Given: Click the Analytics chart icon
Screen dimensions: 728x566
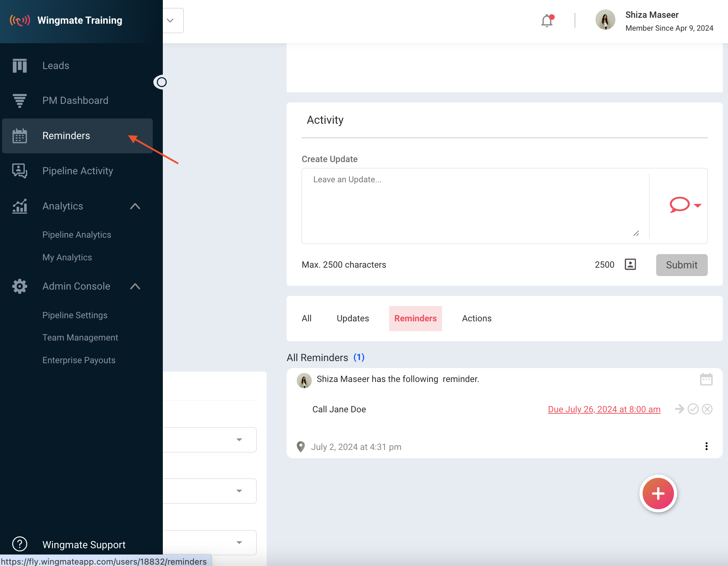Looking at the screenshot, I should (x=20, y=206).
